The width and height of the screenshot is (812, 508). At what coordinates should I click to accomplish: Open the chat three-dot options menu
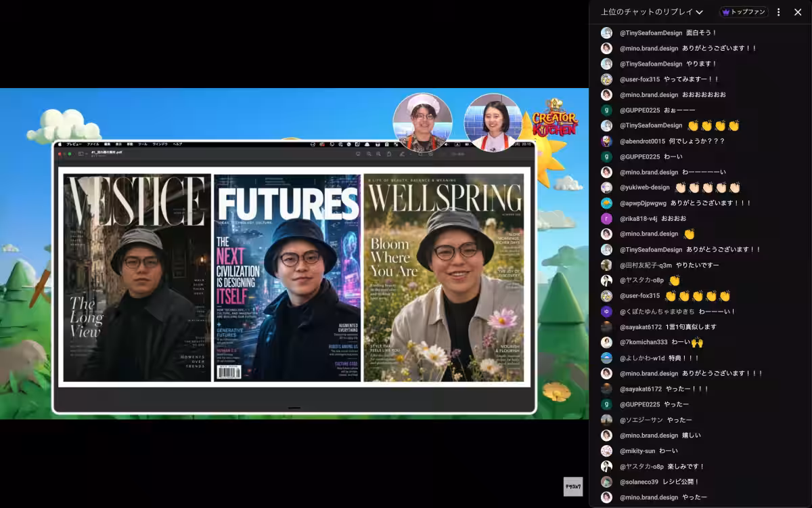778,12
